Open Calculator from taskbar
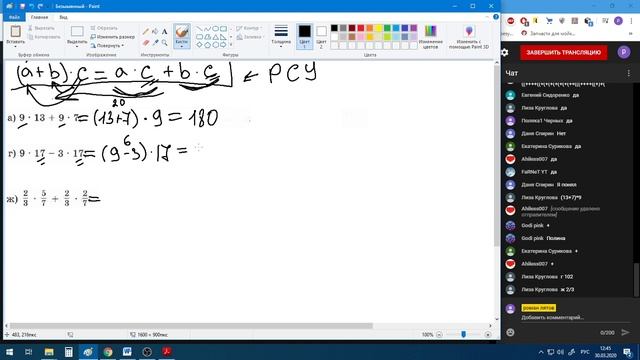This screenshot has height=360, width=640. pos(69,352)
